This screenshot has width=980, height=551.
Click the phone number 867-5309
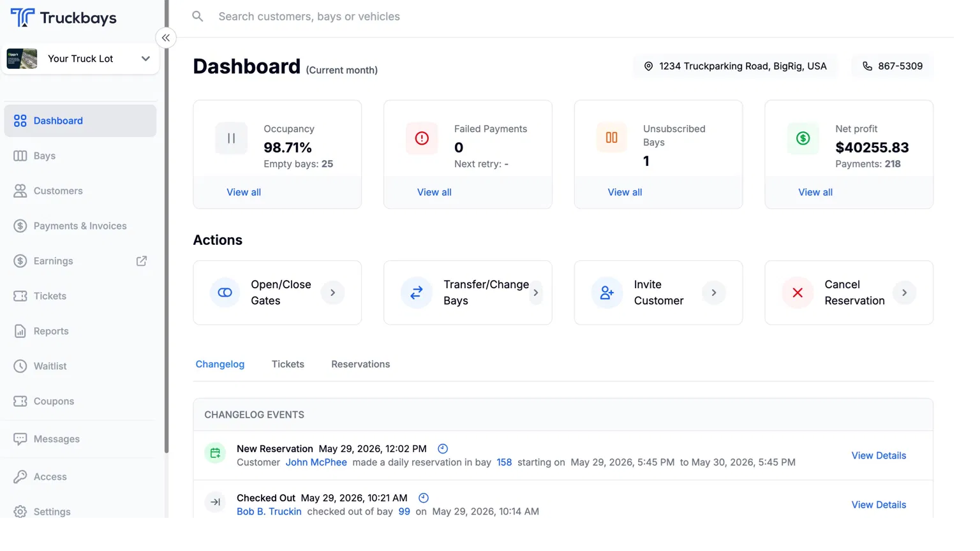(x=900, y=66)
